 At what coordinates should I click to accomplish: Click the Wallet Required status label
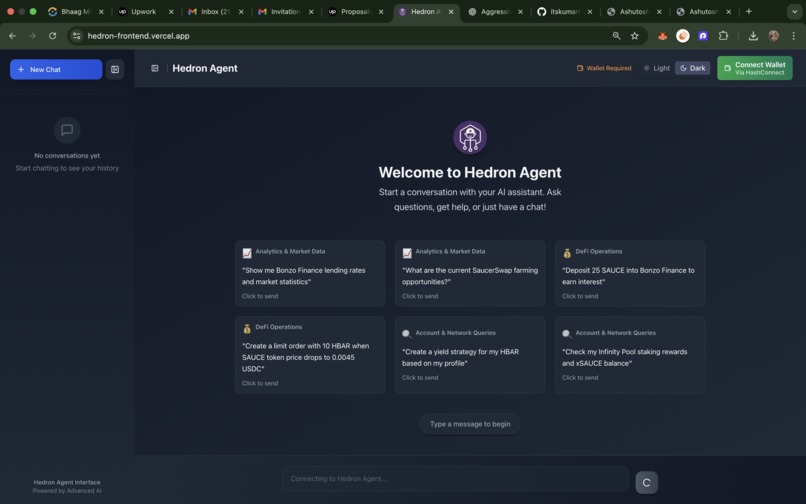[604, 68]
